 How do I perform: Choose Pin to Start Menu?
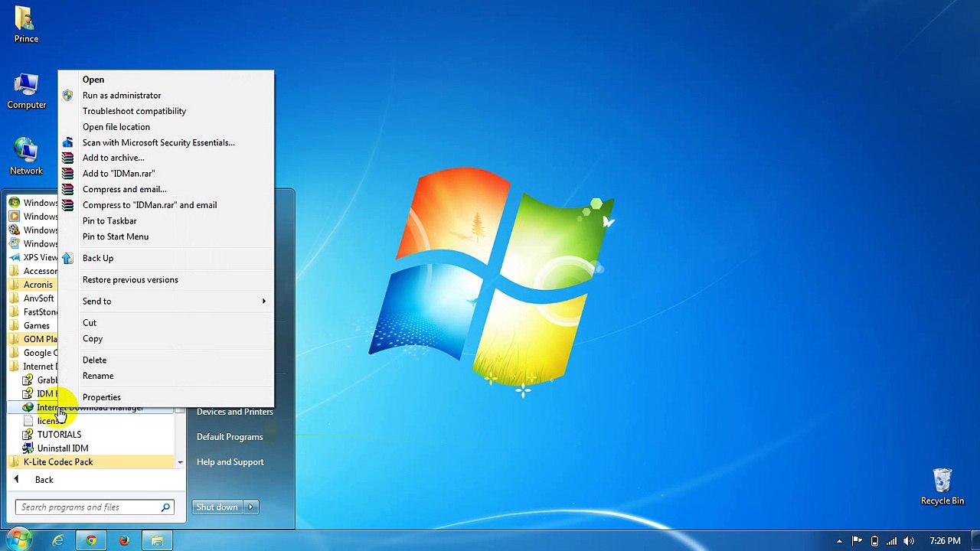[165, 236]
